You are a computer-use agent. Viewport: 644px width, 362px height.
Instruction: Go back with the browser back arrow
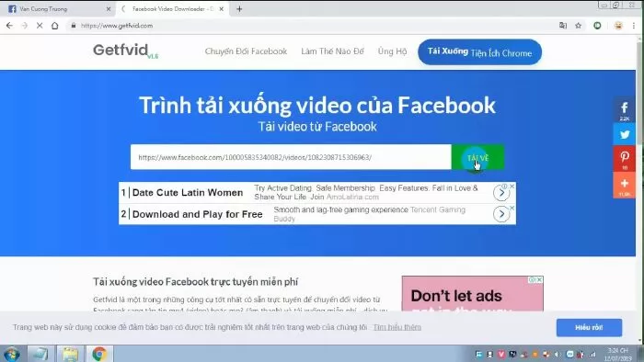(9, 26)
